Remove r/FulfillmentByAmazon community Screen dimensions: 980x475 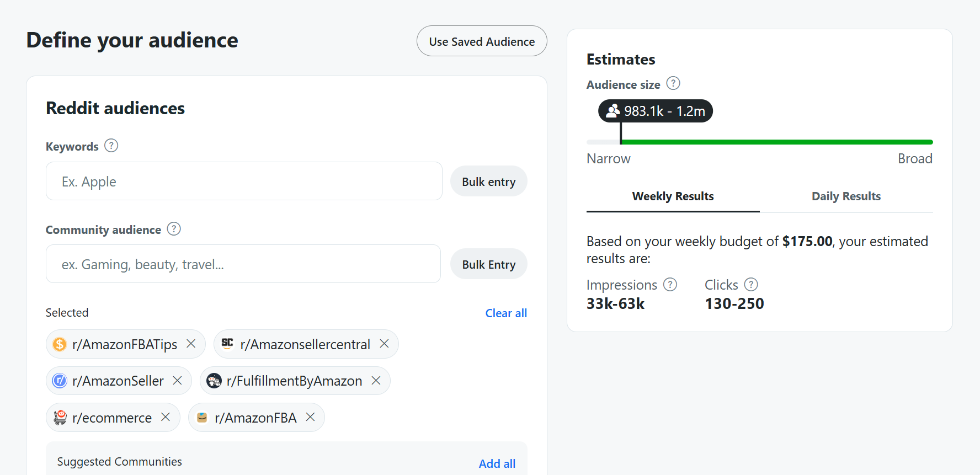pos(376,381)
